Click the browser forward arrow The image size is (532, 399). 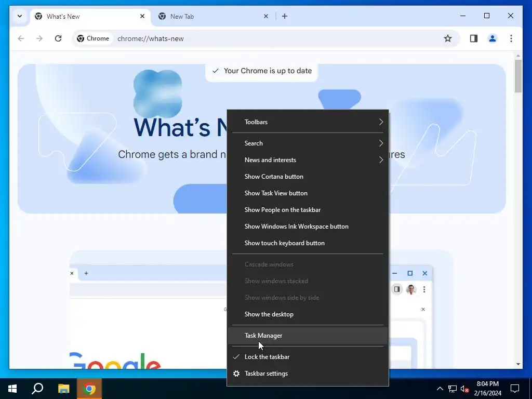39,38
